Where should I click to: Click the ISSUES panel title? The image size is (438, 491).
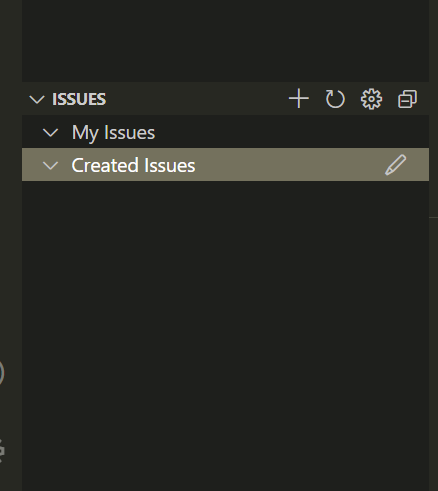point(79,99)
